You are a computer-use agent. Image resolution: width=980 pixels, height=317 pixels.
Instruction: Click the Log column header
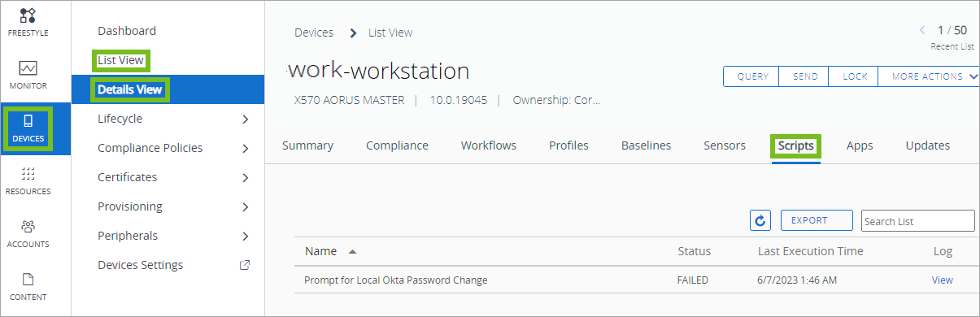tap(943, 251)
